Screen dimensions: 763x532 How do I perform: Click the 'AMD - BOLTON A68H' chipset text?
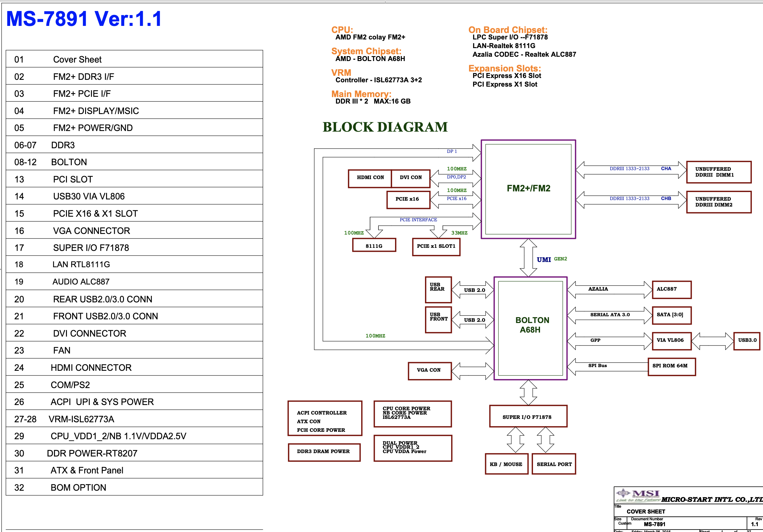tap(370, 59)
